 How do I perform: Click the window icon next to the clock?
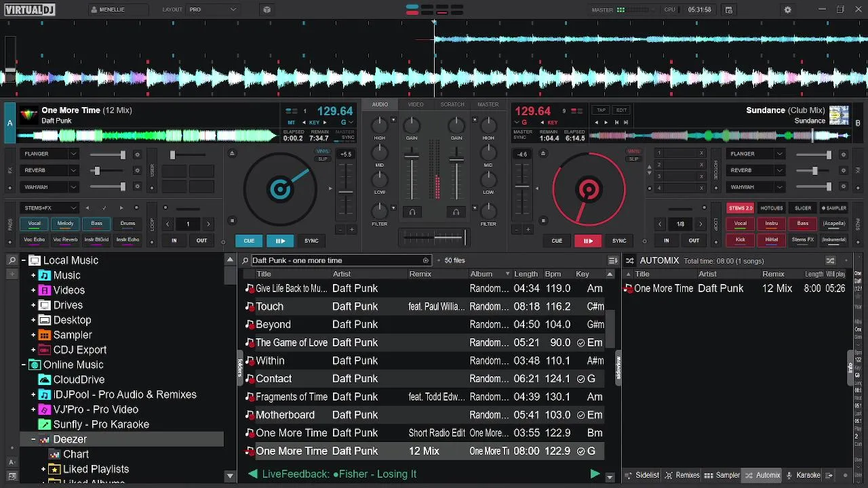point(729,9)
